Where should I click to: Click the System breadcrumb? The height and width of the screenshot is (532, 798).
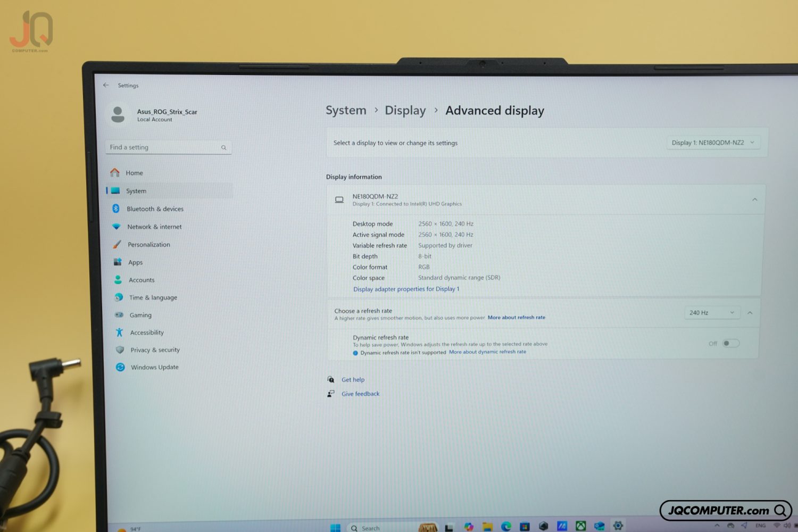coord(346,110)
